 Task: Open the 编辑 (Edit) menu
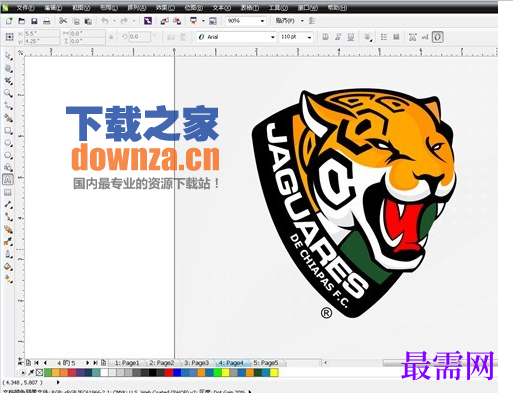[53, 7]
